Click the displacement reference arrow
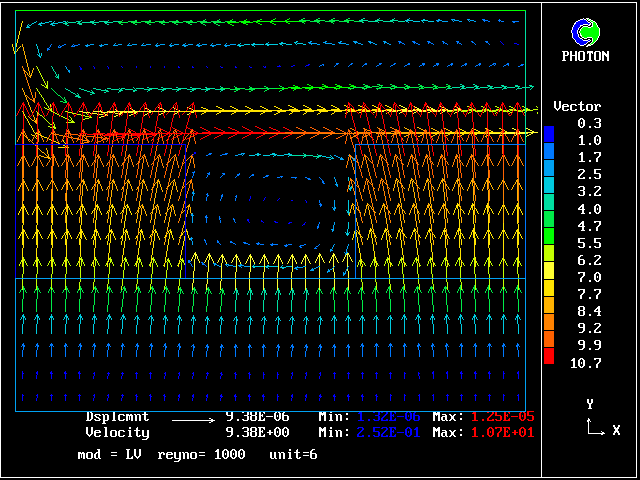The width and height of the screenshot is (640, 480). point(193,418)
